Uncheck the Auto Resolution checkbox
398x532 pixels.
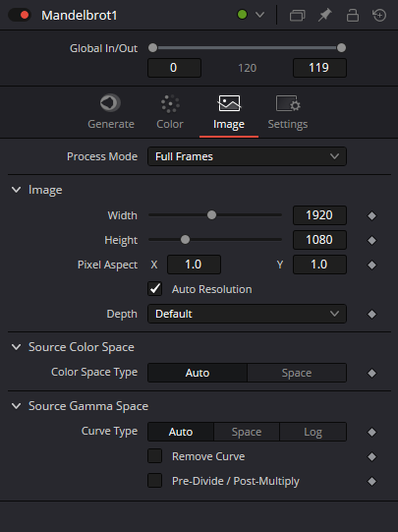155,289
